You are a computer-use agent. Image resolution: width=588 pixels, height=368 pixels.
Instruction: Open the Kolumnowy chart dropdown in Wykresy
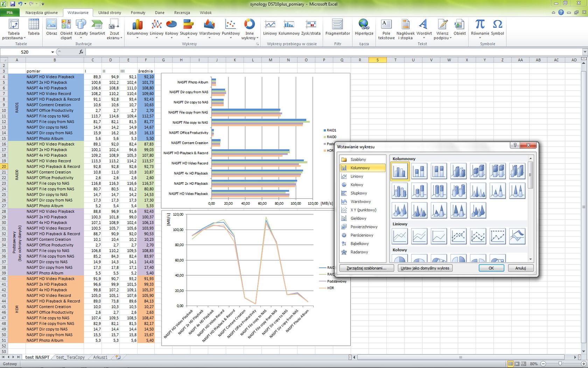[x=137, y=29]
